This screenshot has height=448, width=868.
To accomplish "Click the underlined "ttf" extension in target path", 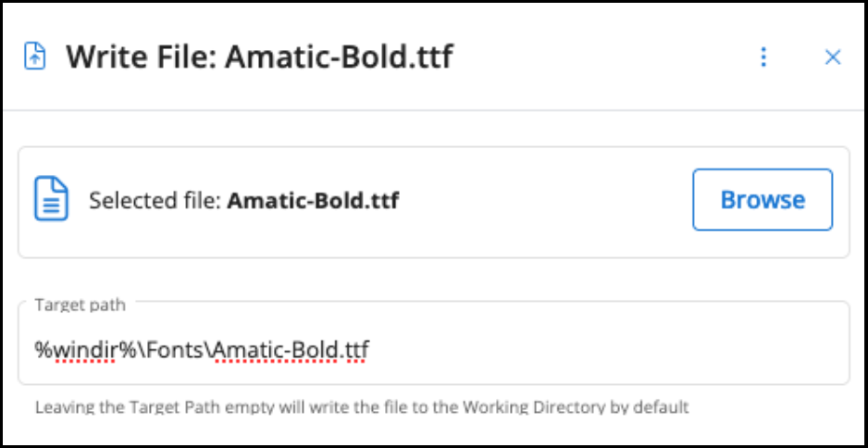I will click(357, 350).
